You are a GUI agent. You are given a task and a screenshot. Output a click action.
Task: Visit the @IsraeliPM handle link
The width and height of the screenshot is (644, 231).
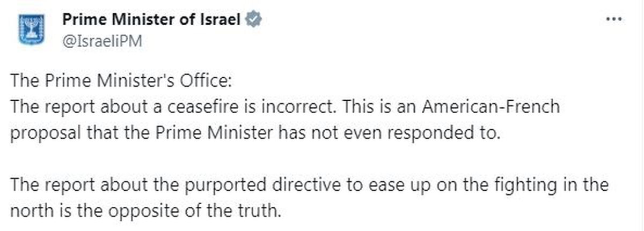(102, 42)
